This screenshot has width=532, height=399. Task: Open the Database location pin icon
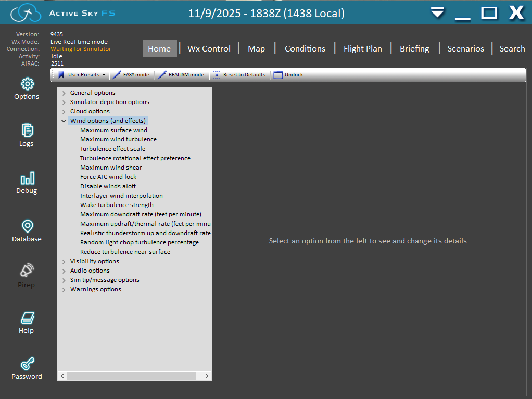pyautogui.click(x=27, y=226)
